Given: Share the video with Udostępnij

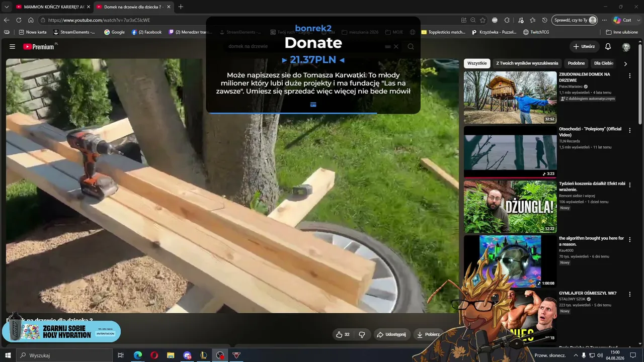Looking at the screenshot, I should tap(391, 334).
